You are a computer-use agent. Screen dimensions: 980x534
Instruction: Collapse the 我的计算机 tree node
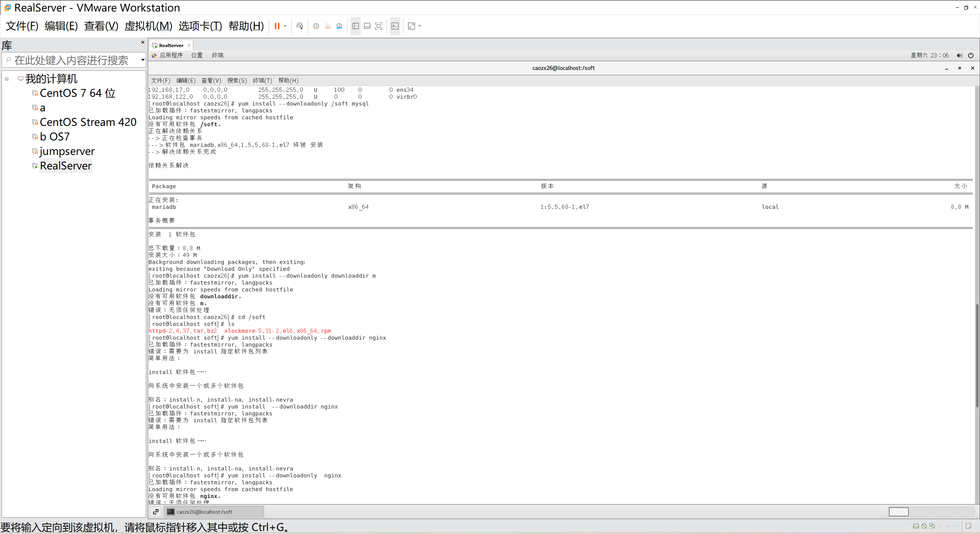click(7, 79)
